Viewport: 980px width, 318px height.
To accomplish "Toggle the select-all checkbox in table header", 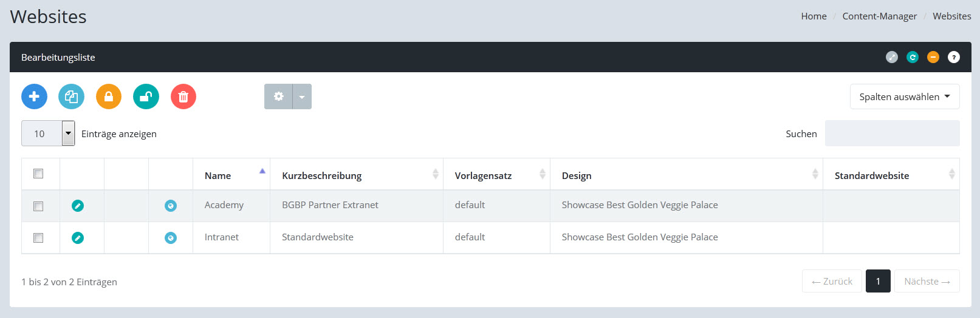I will coord(38,174).
